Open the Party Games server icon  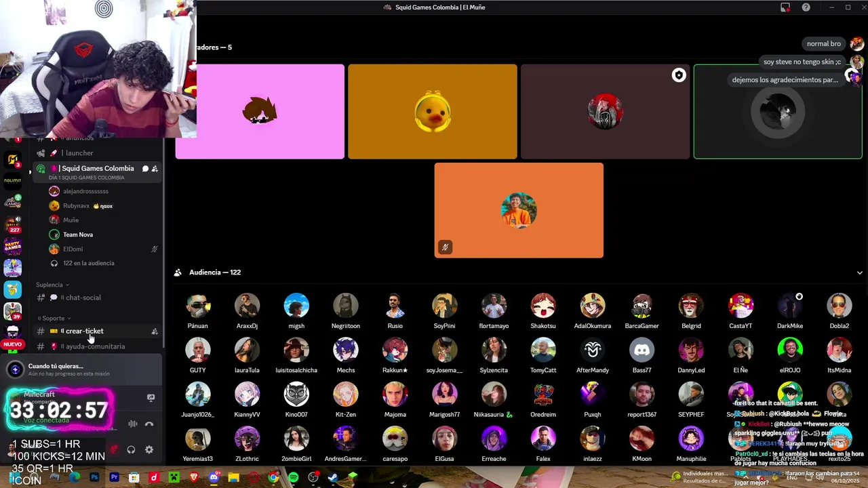(x=13, y=247)
